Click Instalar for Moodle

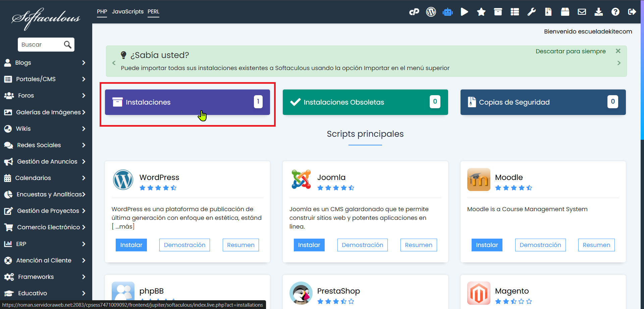pyautogui.click(x=487, y=245)
